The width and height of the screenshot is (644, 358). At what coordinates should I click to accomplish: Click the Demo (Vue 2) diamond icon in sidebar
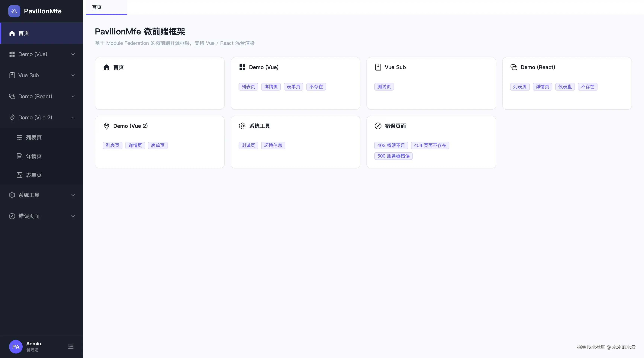12,117
